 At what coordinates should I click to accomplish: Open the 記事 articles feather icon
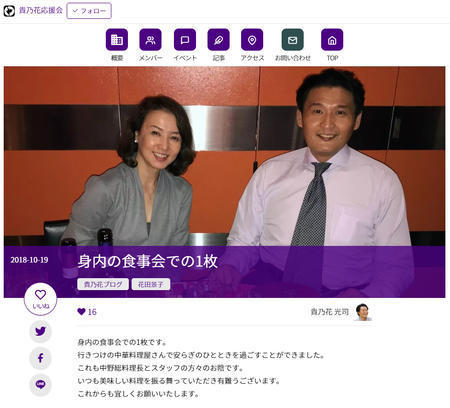tap(218, 40)
